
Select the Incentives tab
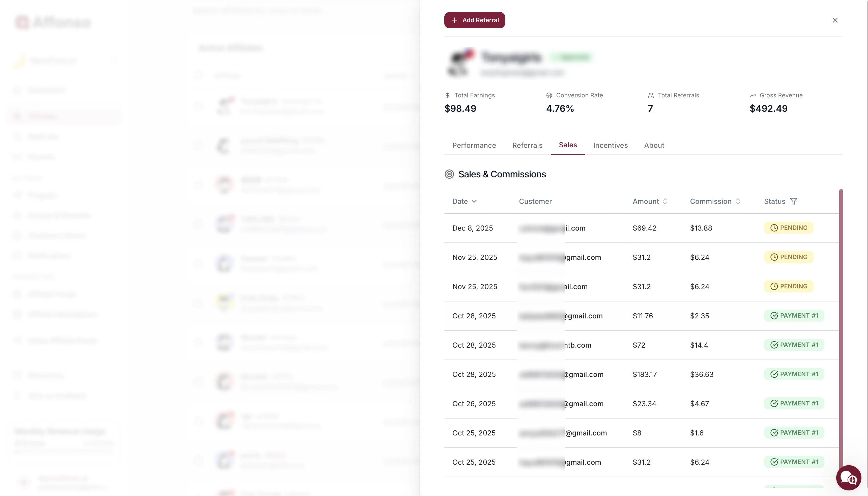(x=610, y=146)
